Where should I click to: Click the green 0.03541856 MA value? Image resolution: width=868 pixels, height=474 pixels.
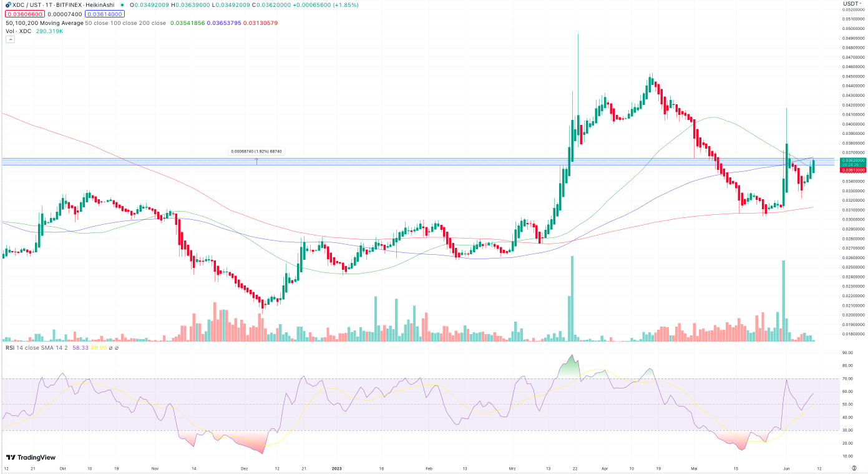[x=187, y=22]
